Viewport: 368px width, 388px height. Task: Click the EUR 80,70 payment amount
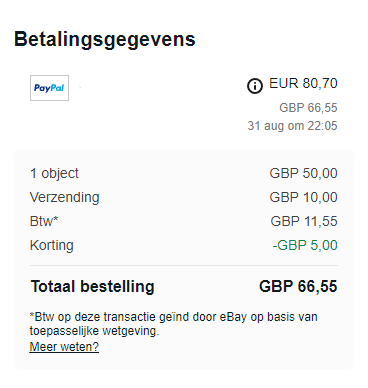click(x=303, y=83)
